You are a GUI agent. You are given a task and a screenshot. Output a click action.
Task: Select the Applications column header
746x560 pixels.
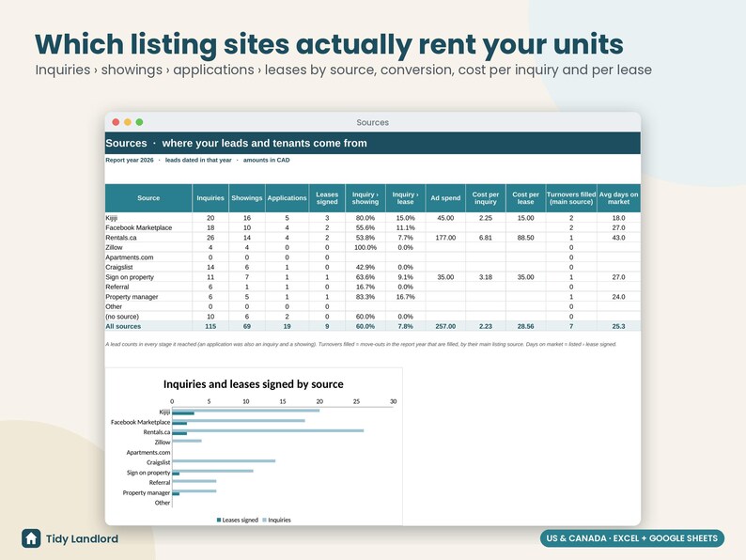(287, 198)
